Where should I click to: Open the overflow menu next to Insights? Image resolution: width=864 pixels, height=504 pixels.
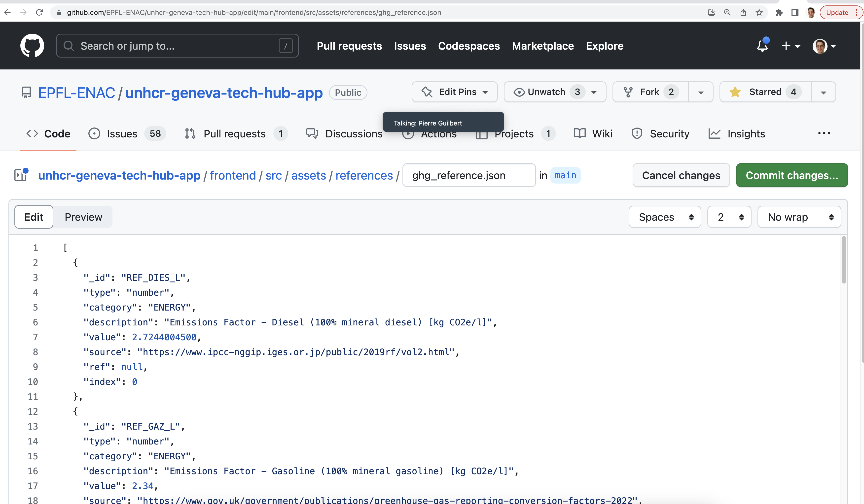point(824,134)
